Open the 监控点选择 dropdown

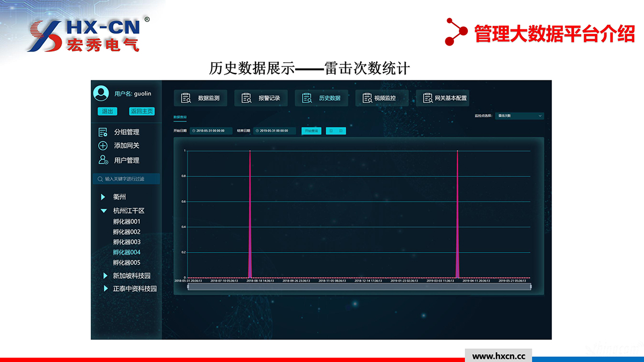[x=519, y=116]
